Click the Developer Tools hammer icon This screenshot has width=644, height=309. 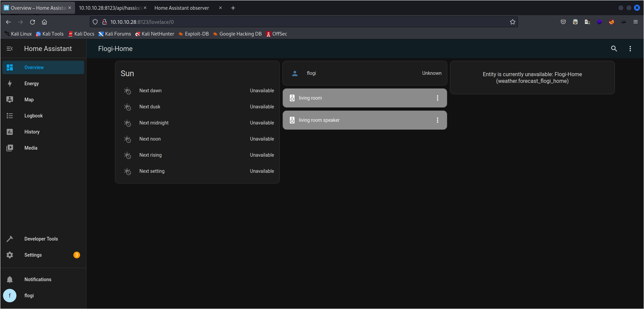coord(10,239)
